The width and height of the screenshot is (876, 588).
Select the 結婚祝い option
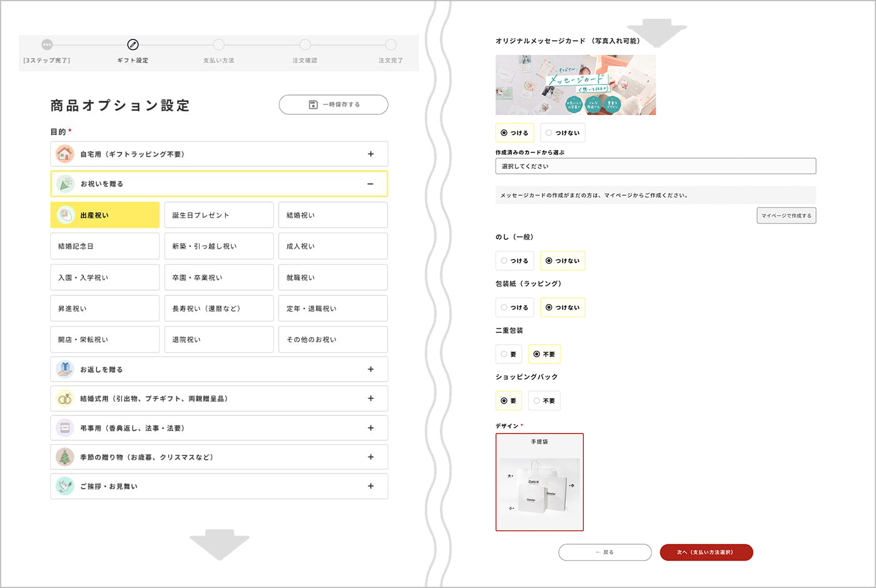pyautogui.click(x=333, y=215)
